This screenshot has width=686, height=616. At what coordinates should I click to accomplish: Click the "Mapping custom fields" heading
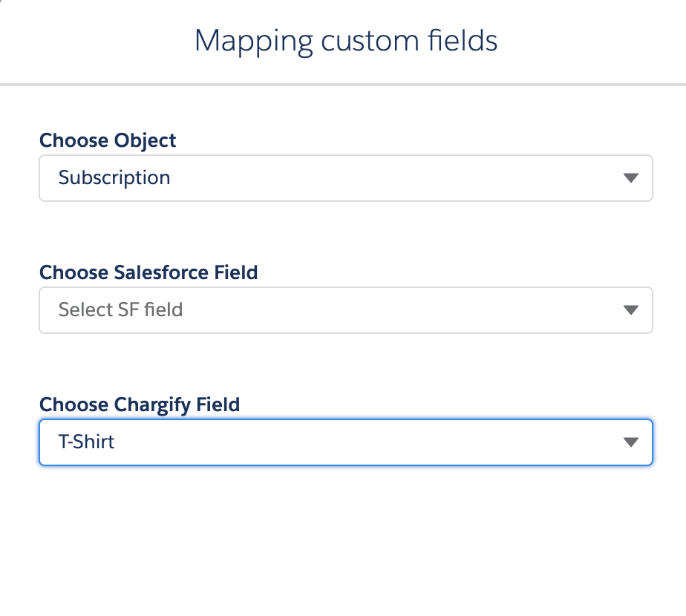coord(346,40)
